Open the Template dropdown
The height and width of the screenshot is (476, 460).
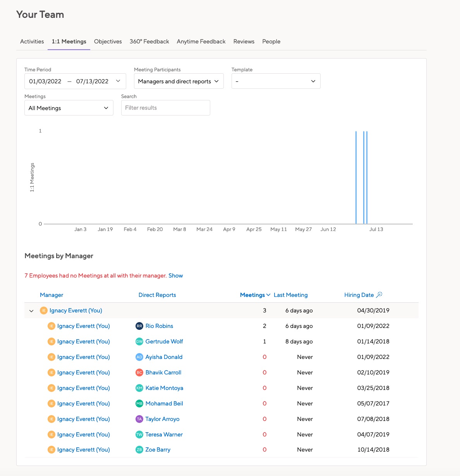pyautogui.click(x=275, y=81)
